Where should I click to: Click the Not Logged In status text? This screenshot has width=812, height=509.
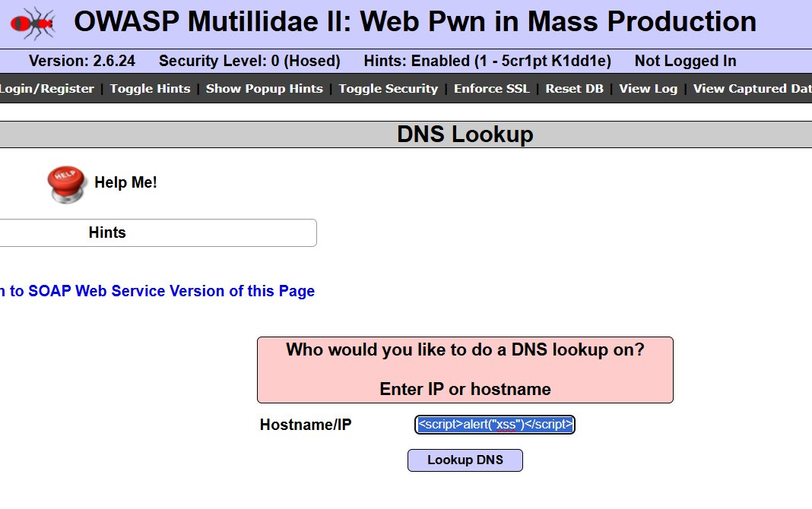[x=685, y=61]
